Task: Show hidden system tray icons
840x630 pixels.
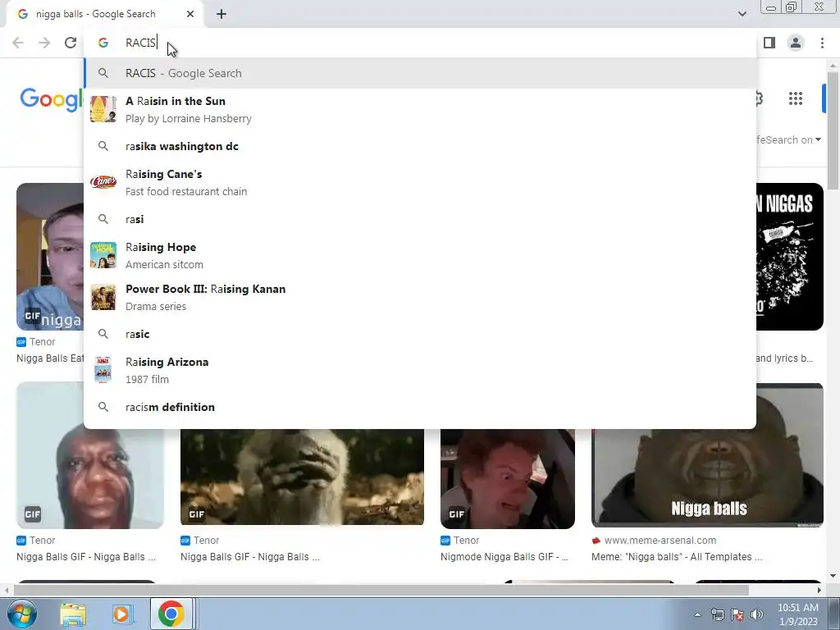Action: [x=697, y=614]
